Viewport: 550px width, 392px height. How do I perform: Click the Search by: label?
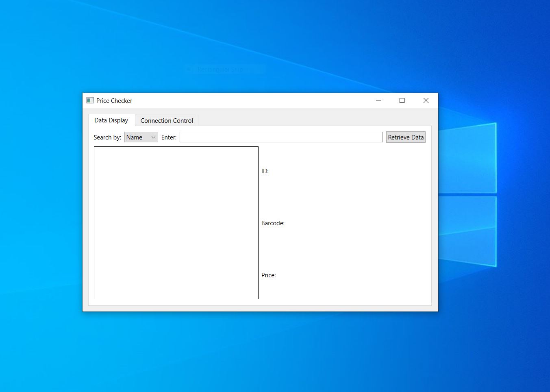click(x=107, y=137)
